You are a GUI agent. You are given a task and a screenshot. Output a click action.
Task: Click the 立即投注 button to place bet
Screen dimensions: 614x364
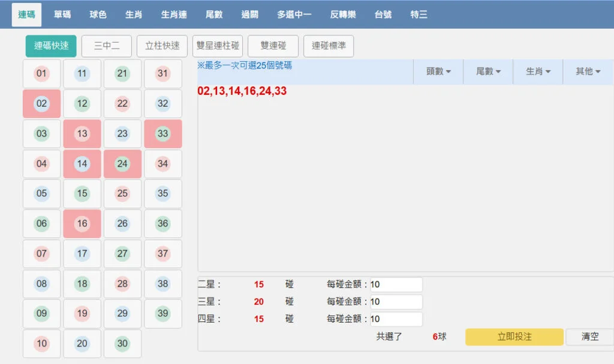point(514,337)
